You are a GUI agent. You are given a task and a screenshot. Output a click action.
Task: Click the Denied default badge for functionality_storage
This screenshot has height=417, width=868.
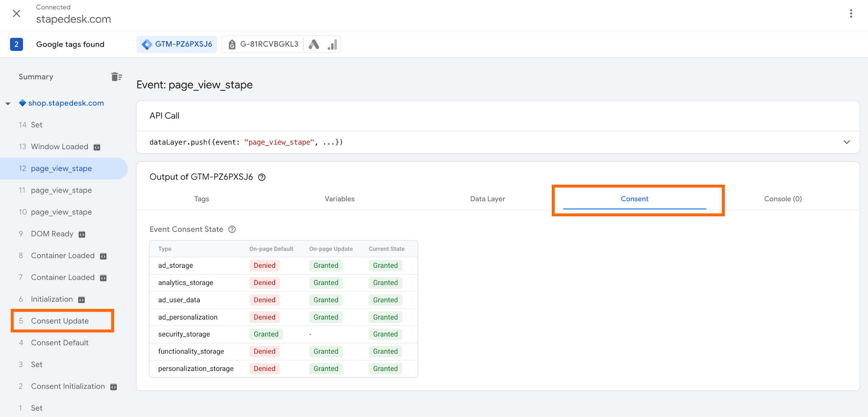264,351
